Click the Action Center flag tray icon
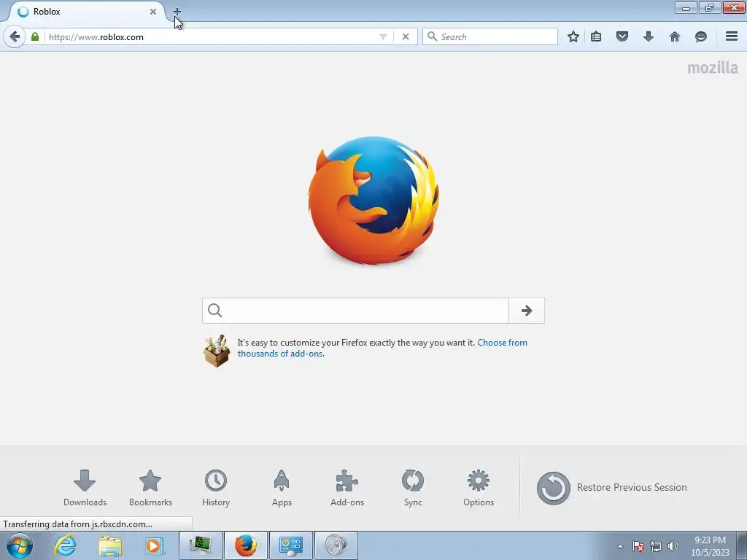The width and height of the screenshot is (747, 560). 638,546
